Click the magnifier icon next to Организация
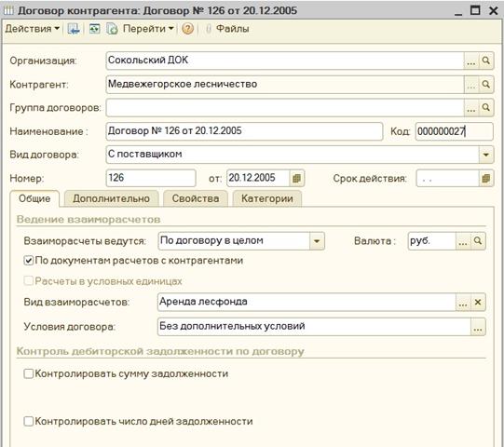Viewport: 504px width, 447px height. tap(486, 61)
